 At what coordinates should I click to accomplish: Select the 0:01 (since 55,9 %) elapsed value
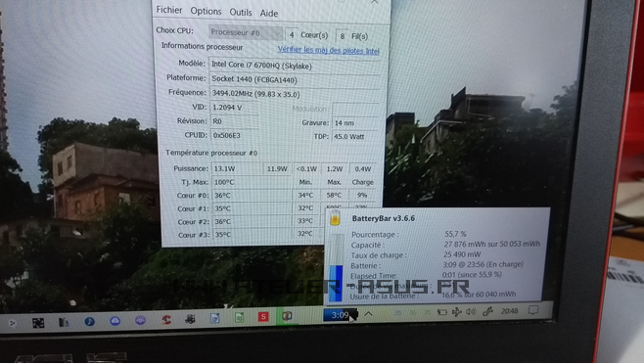pyautogui.click(x=473, y=274)
